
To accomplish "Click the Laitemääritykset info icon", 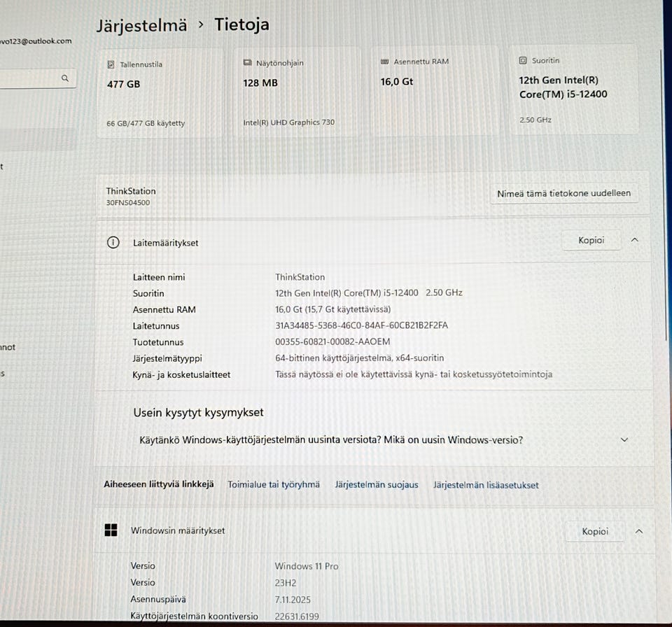I will (x=113, y=243).
